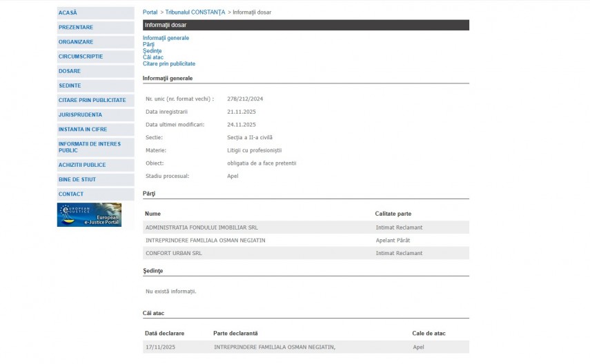Follow the Tribunalul CONSTANȚA breadcrumb link

coord(195,12)
